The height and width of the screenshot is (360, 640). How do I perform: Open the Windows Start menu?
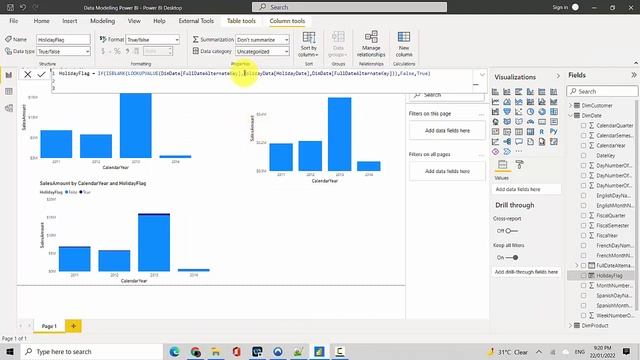pos(10,351)
